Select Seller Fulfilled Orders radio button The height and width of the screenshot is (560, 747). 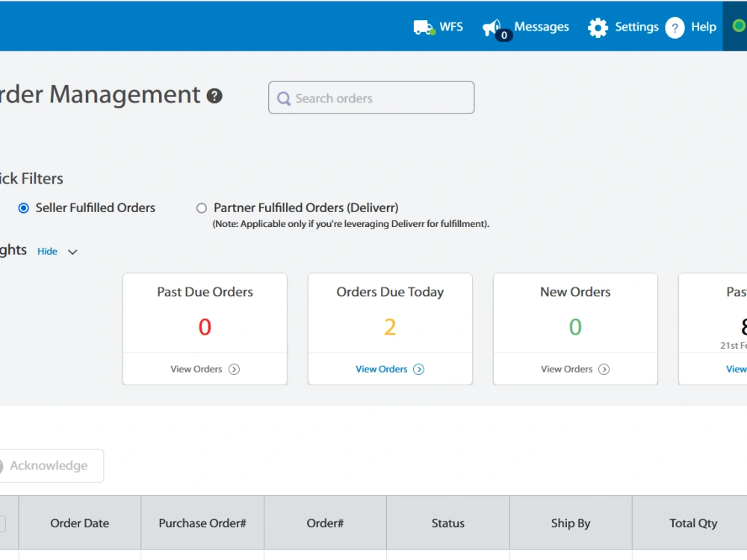pyautogui.click(x=23, y=208)
